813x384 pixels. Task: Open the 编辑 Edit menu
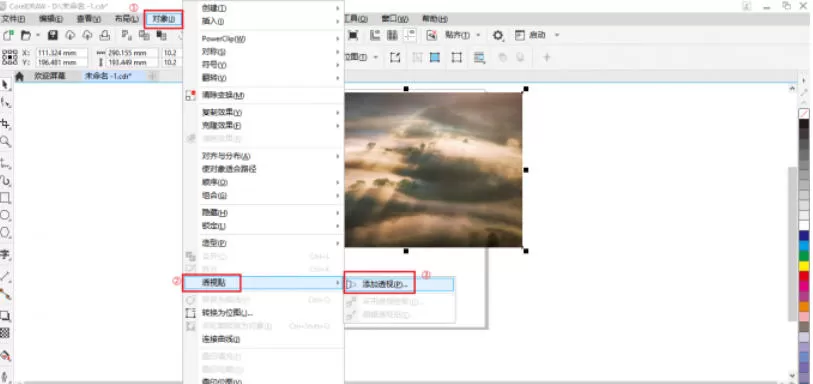[50, 19]
